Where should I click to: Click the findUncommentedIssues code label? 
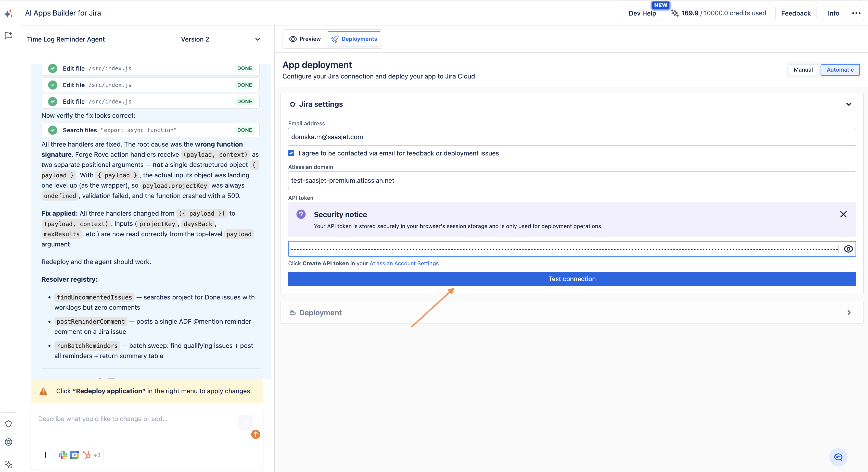tap(94, 297)
